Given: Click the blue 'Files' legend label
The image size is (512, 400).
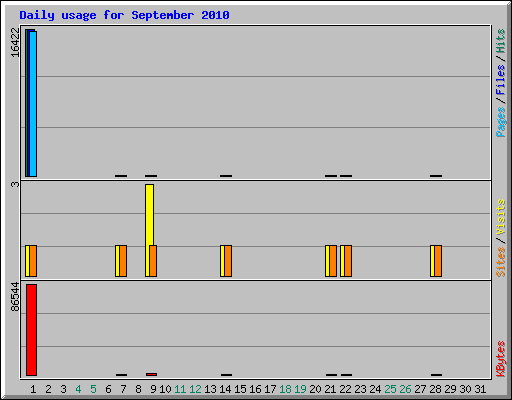Looking at the screenshot, I should pos(501,79).
